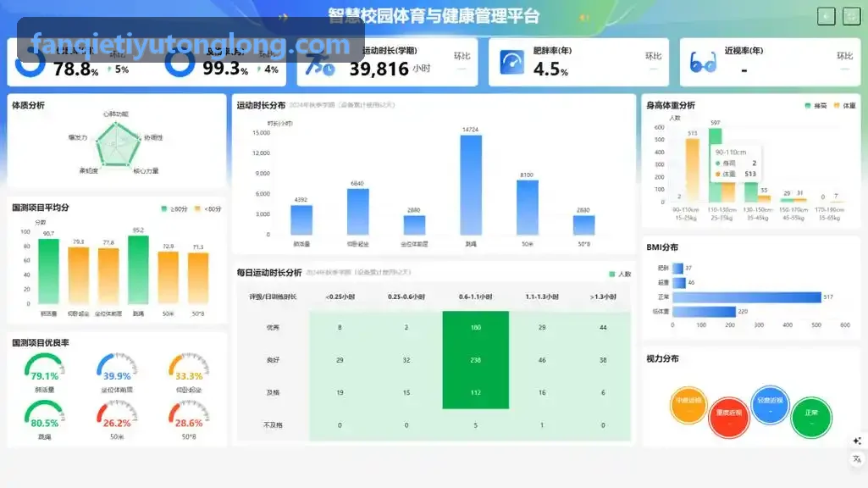The height and width of the screenshot is (488, 868).
Task: Click the 环比 label on 肥胖率 card
Action: [x=653, y=56]
